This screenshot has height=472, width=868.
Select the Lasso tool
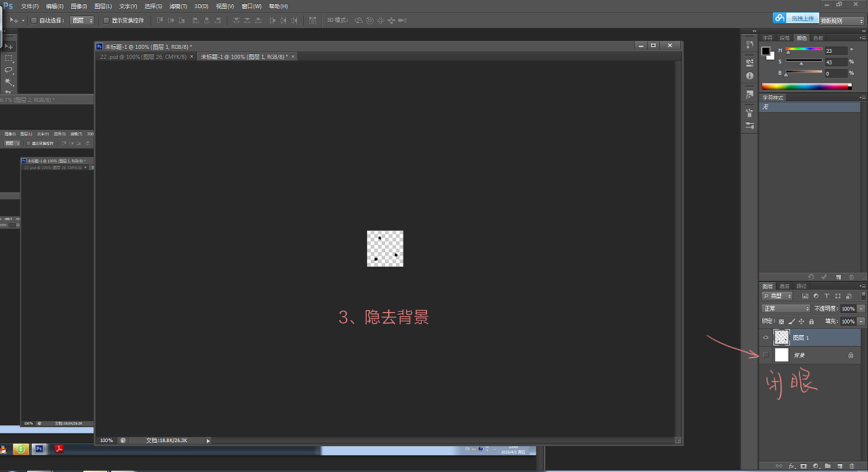(x=9, y=70)
